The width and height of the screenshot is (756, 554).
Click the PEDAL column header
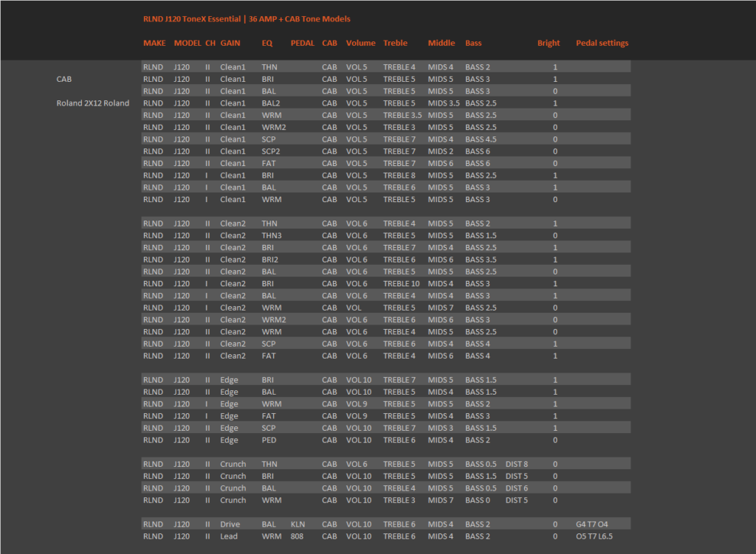pos(302,44)
